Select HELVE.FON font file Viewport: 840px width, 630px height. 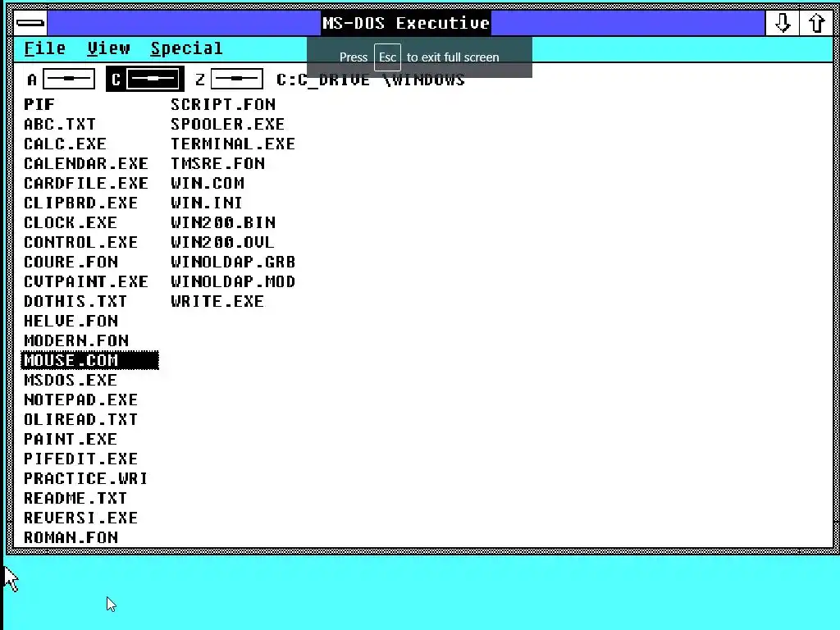coord(71,321)
